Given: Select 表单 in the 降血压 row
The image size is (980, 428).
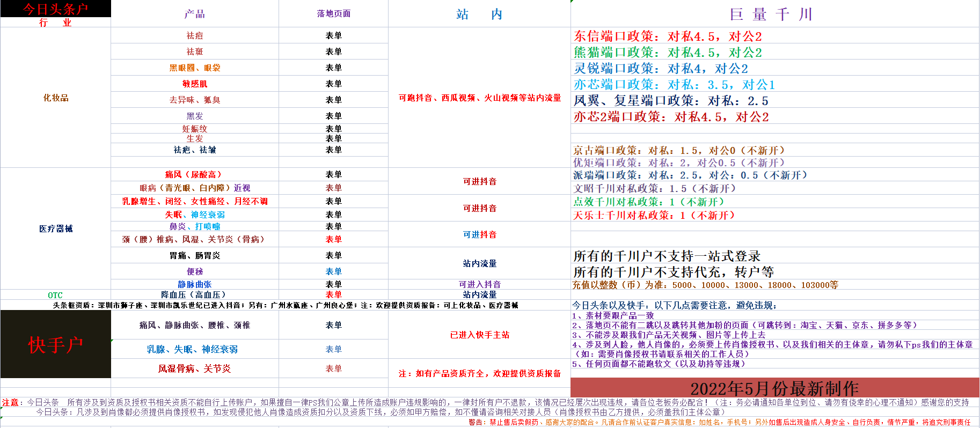Looking at the screenshot, I should coord(333,294).
